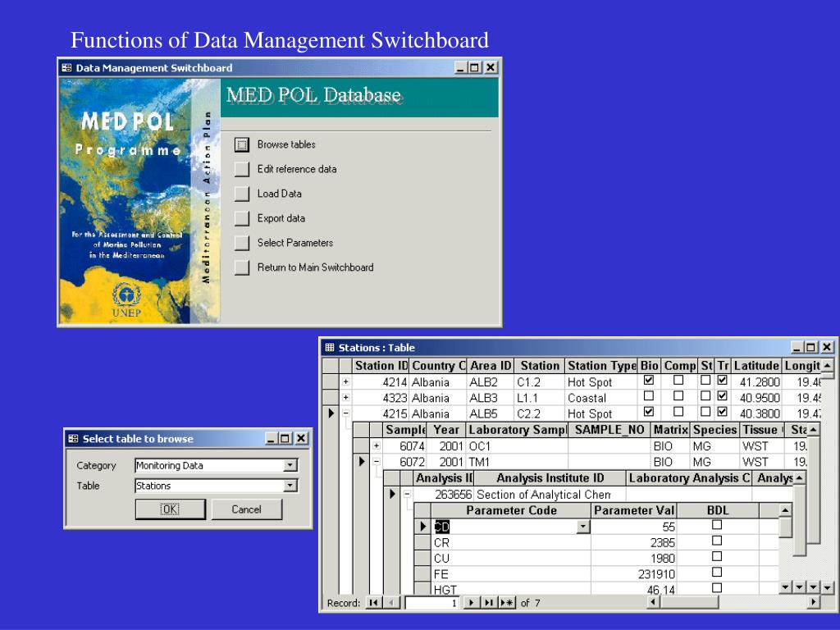Toggle BDL checkbox for parameter CR
The height and width of the screenshot is (630, 840).
tap(717, 541)
